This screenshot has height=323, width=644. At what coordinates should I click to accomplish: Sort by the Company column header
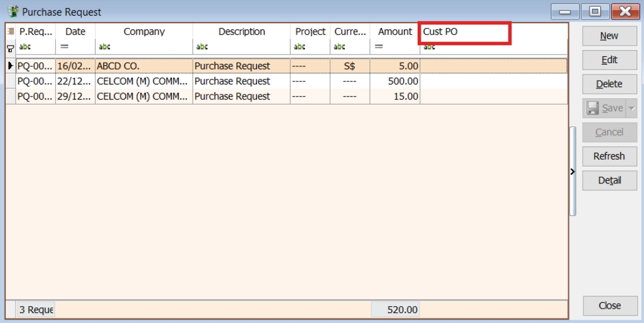pos(144,31)
